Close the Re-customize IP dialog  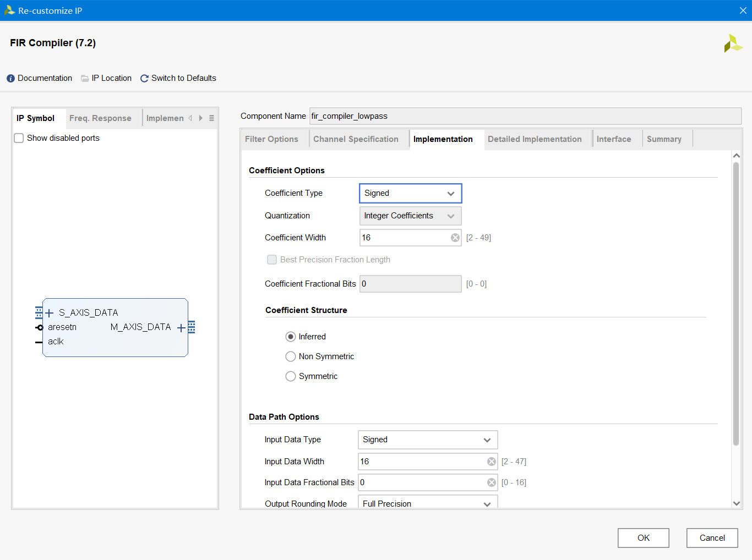coord(743,10)
